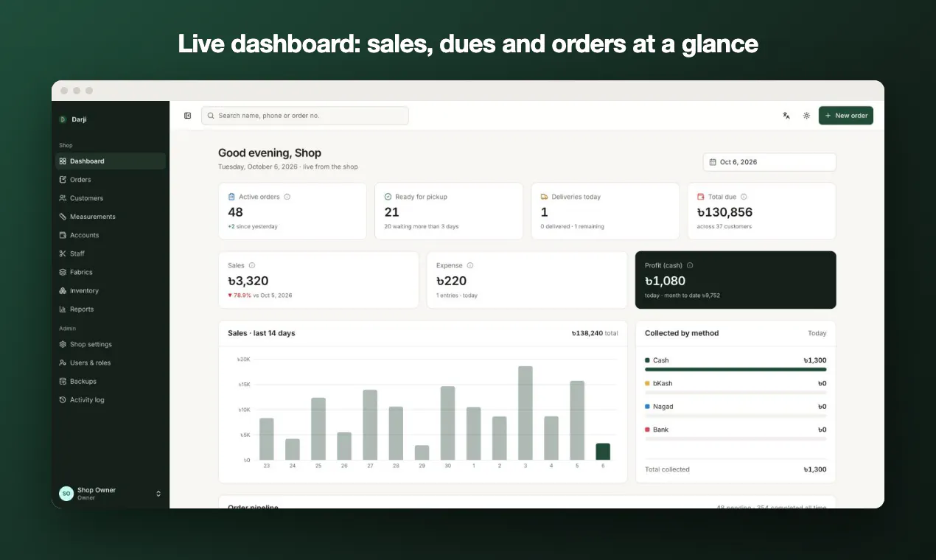936x560 pixels.
Task: Click the dark green bar for day 6
Action: (603, 452)
